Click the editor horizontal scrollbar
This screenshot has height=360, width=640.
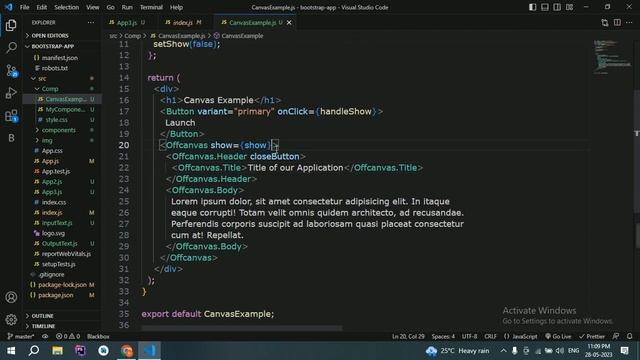click(x=242, y=328)
